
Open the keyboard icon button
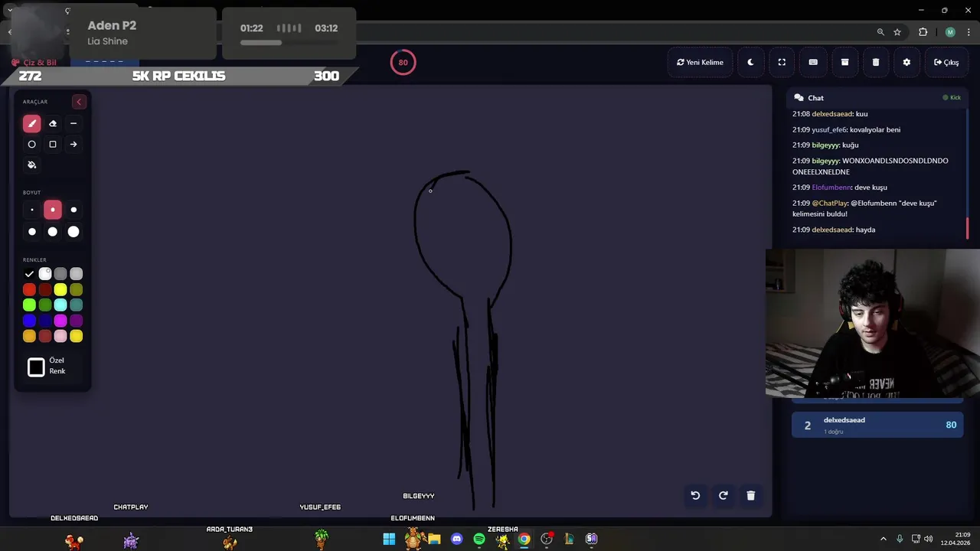(813, 62)
